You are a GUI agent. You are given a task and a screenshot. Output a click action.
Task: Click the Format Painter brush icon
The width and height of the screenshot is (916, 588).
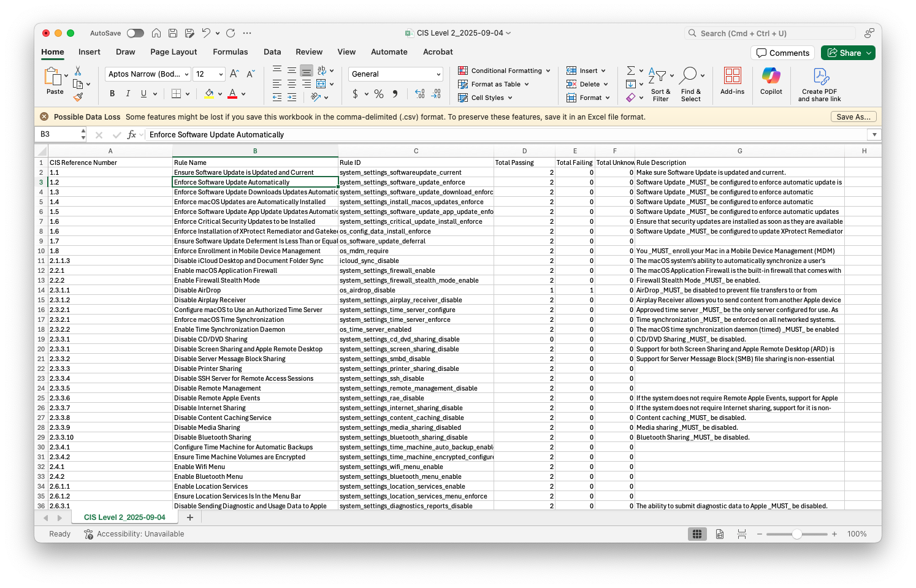78,97
